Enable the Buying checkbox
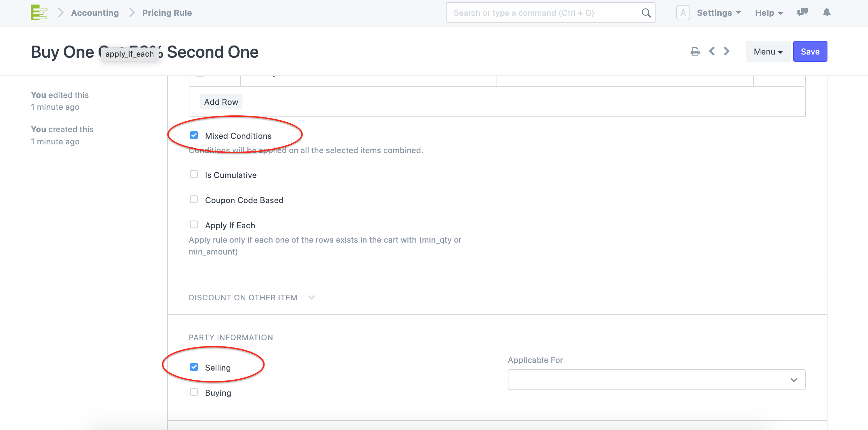 [x=194, y=392]
